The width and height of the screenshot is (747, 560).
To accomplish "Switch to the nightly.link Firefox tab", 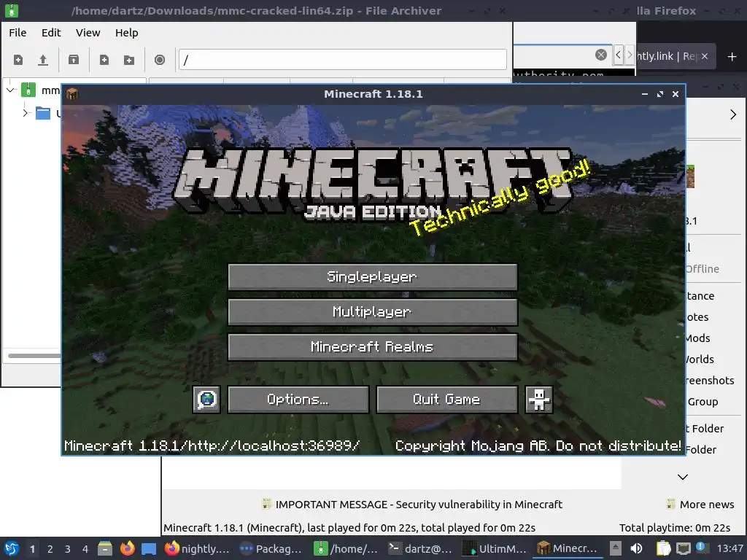I will pos(667,56).
